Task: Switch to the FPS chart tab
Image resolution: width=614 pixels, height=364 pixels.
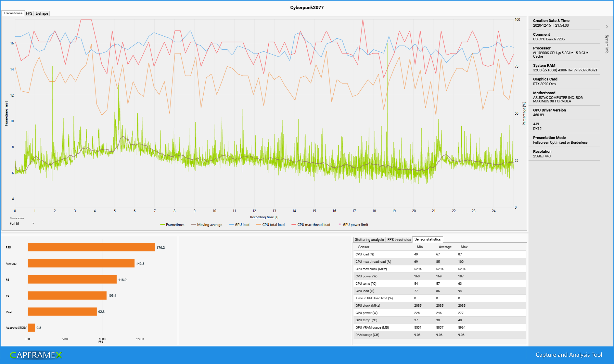Action: click(x=29, y=13)
